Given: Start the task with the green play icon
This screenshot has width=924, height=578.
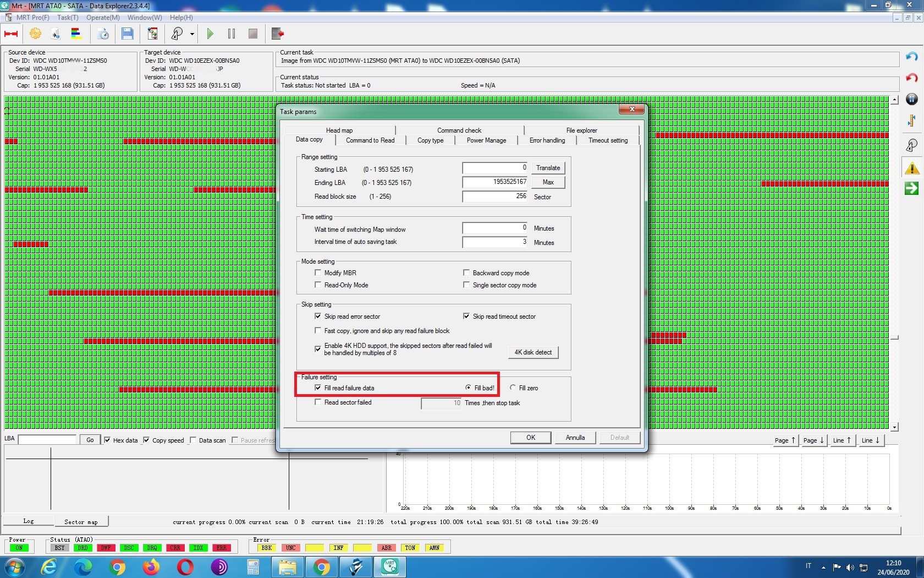Looking at the screenshot, I should point(210,34).
